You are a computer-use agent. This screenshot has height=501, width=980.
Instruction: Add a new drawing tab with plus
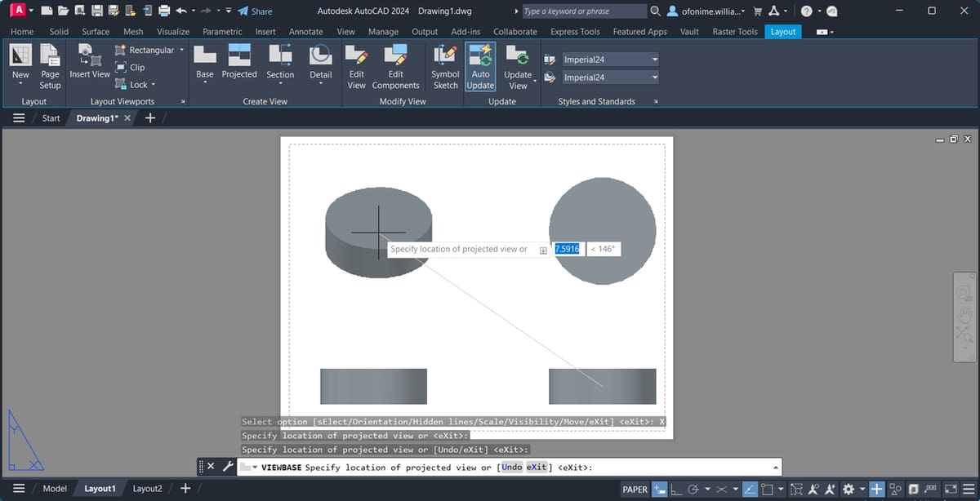coord(150,118)
